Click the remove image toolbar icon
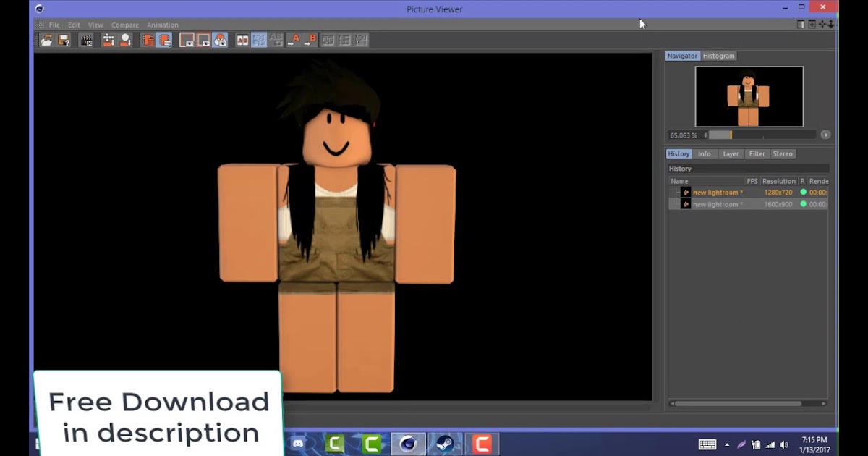The width and height of the screenshot is (868, 456). (125, 41)
